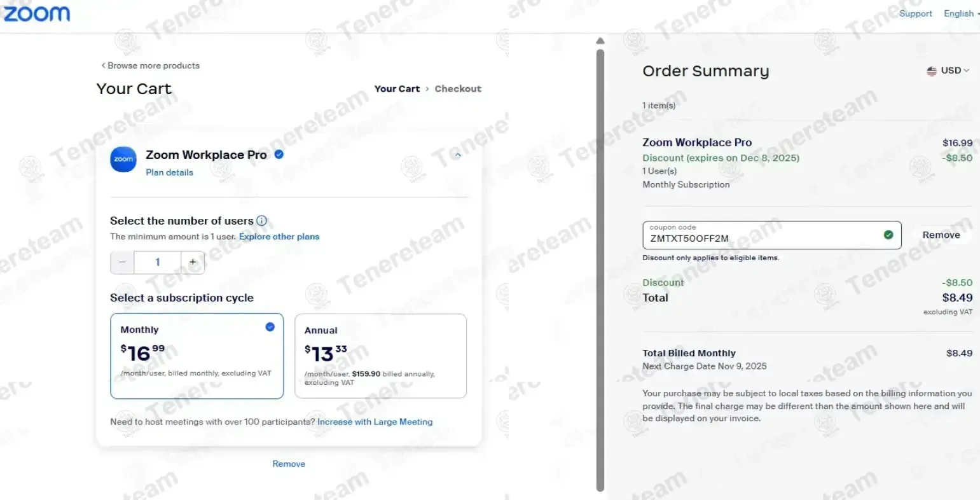The image size is (980, 500).
Task: Click the US flag currency icon
Action: pyautogui.click(x=932, y=71)
